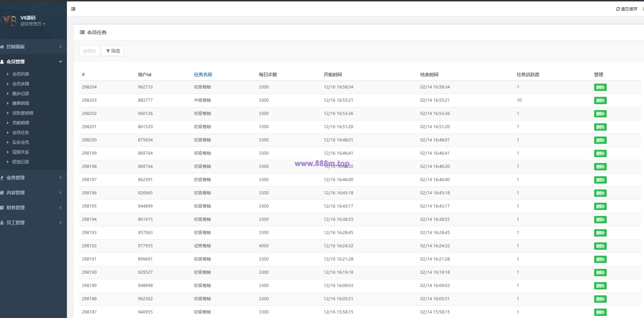Click the 员工管理 group icon
Image resolution: width=644 pixels, height=318 pixels.
click(2, 223)
